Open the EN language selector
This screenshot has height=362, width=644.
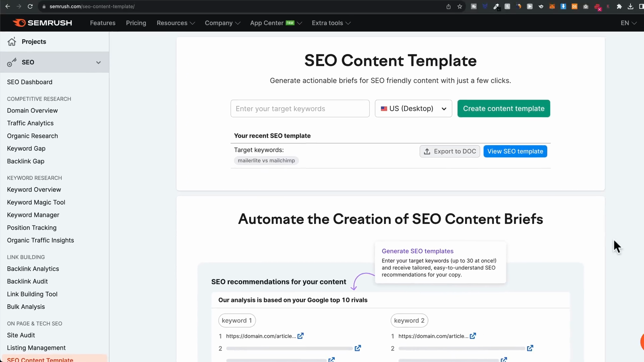(629, 23)
